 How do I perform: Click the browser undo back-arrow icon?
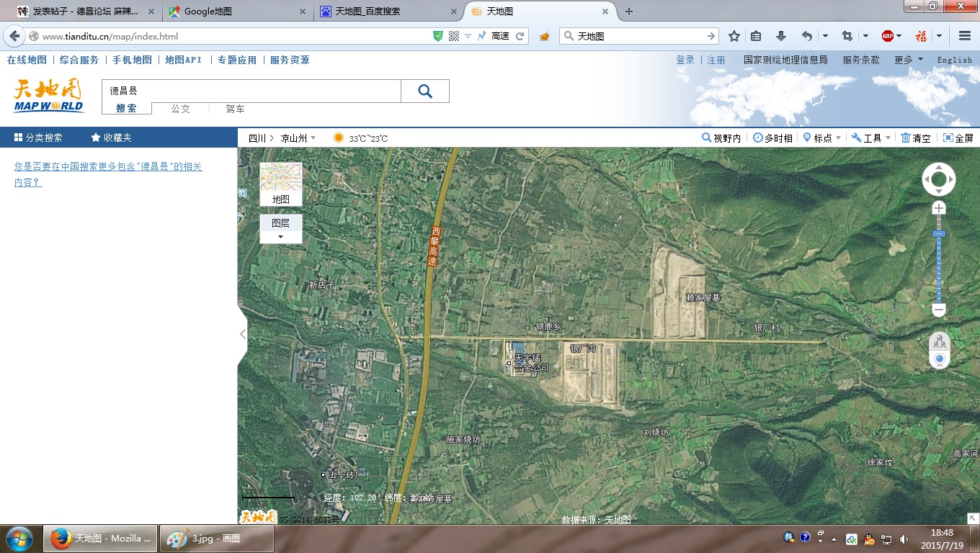(807, 36)
